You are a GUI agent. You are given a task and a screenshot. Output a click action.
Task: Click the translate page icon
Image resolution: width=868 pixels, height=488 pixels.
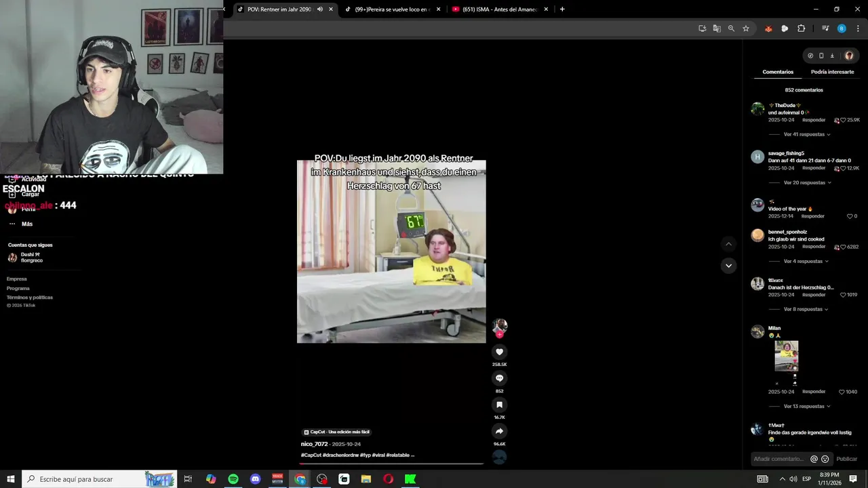tap(717, 28)
